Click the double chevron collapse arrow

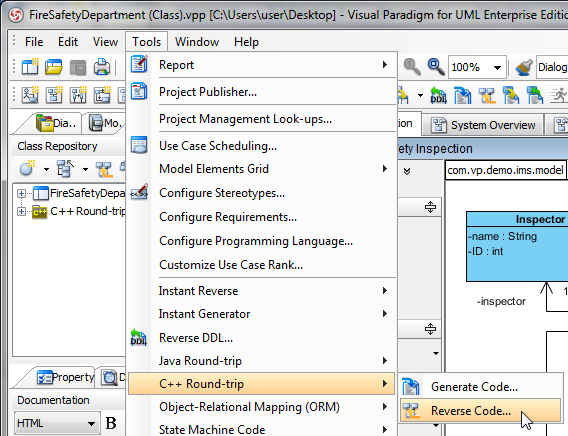(x=407, y=171)
